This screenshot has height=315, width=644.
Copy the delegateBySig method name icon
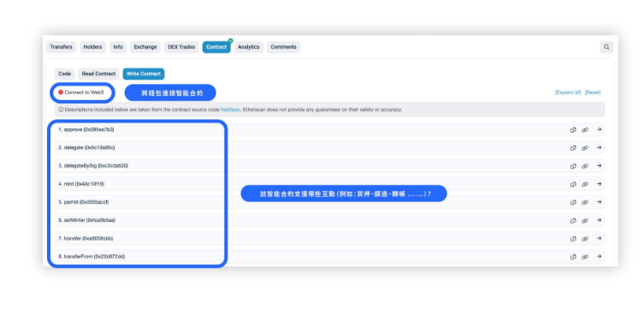tap(573, 166)
